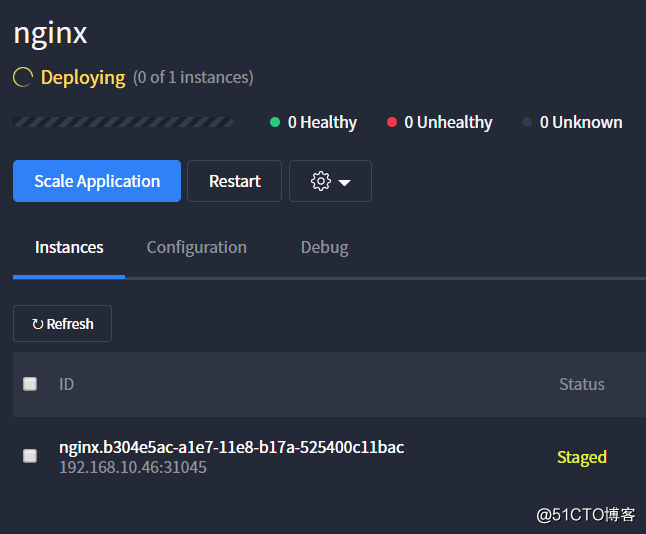Viewport: 646px width, 534px height.
Task: Click the Deploying spinner icon
Action: click(23, 77)
